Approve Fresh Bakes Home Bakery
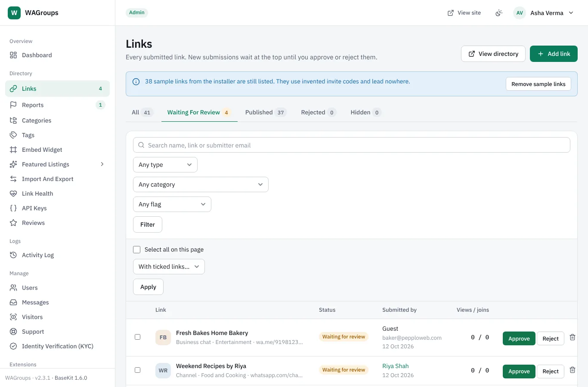588x387 pixels. (519, 338)
